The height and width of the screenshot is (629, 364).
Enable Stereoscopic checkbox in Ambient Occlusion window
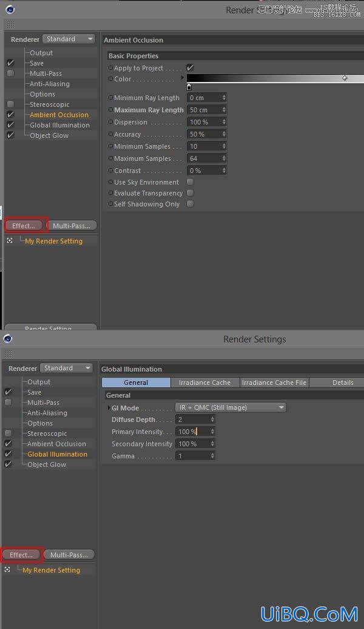click(x=10, y=104)
